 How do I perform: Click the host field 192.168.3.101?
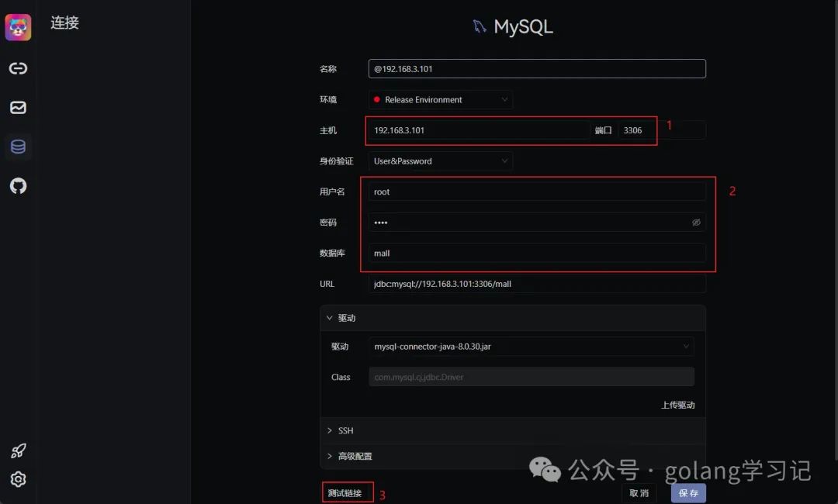(479, 130)
